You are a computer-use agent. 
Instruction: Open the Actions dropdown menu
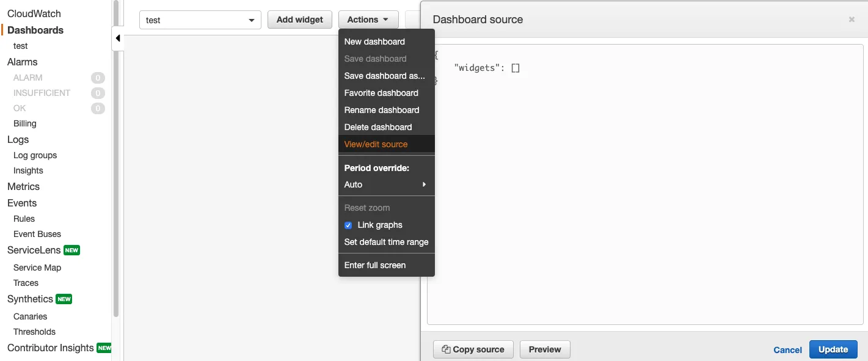[368, 20]
